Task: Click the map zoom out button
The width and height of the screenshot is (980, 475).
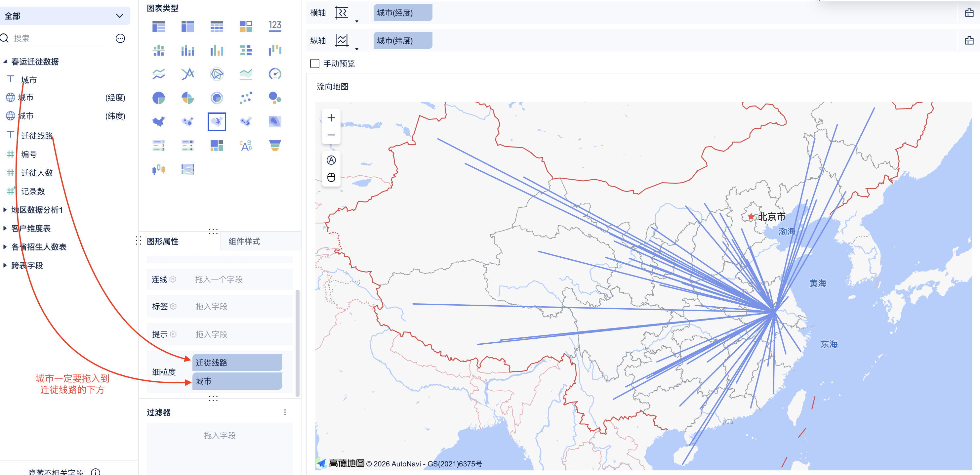Action: pyautogui.click(x=331, y=135)
